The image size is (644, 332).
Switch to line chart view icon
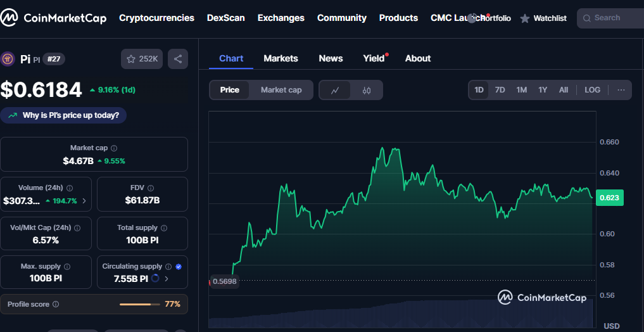pyautogui.click(x=335, y=90)
